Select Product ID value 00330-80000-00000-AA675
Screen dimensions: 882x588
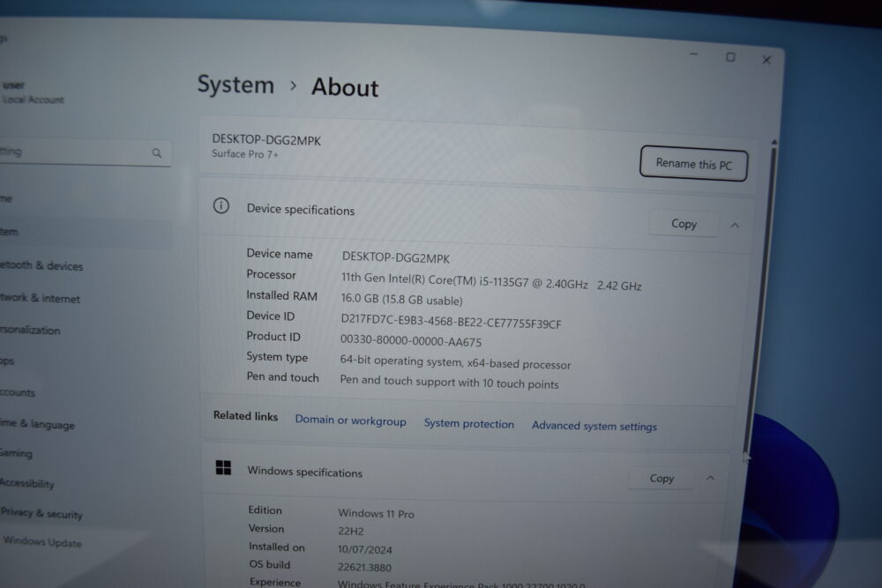coord(411,340)
